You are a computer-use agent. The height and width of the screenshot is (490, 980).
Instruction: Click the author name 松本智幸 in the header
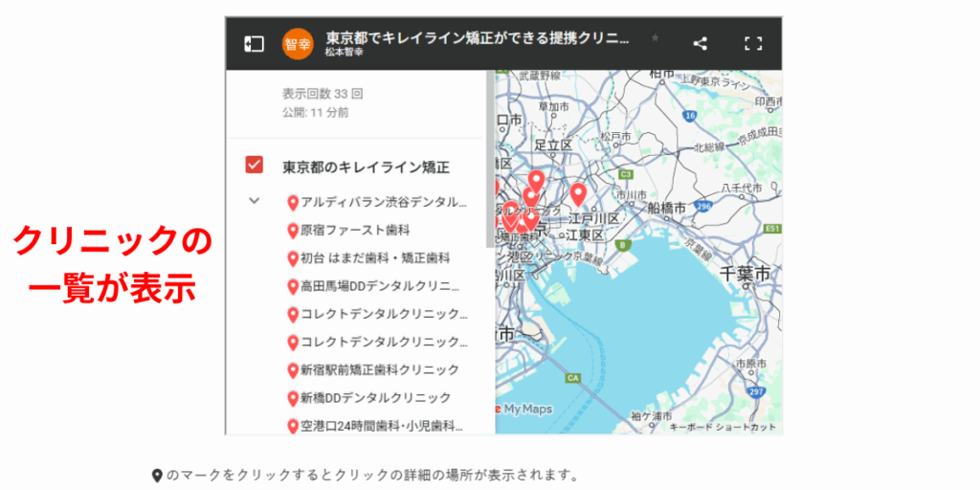(344, 53)
